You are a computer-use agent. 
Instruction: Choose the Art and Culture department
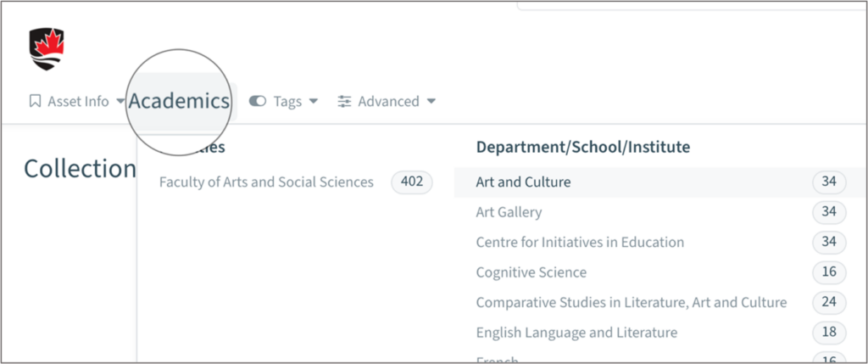point(523,182)
